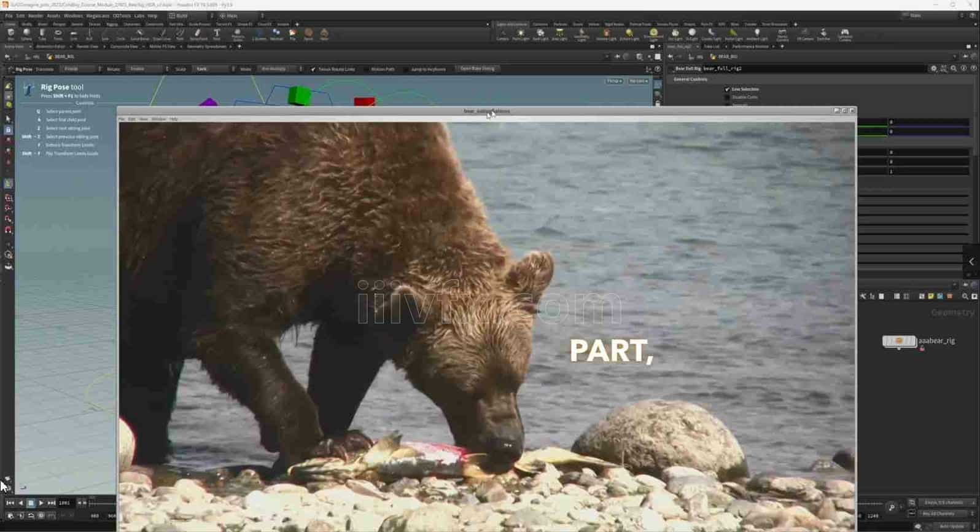This screenshot has height=532, width=980.
Task: Open the Mode Pre-Multiply dropdown
Action: 280,69
